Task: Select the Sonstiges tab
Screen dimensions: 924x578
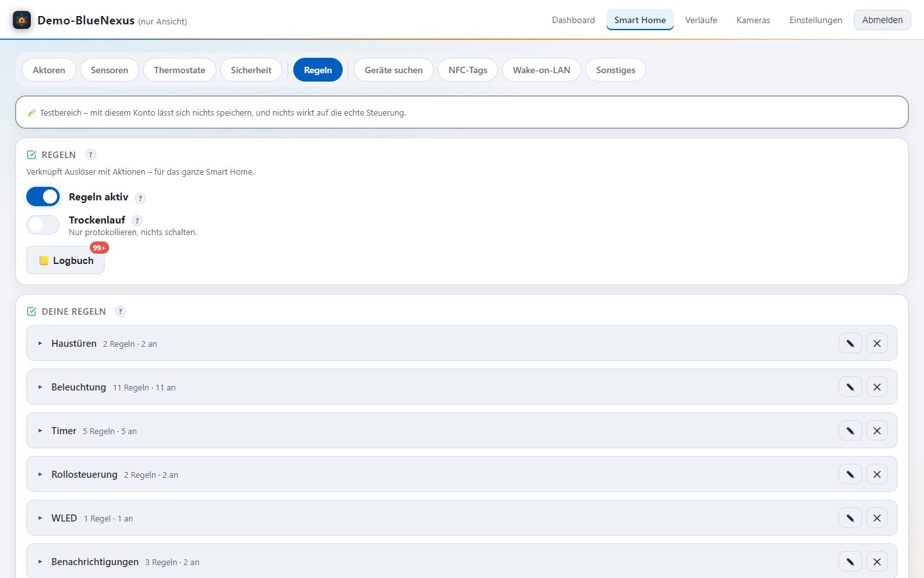Action: [x=615, y=70]
